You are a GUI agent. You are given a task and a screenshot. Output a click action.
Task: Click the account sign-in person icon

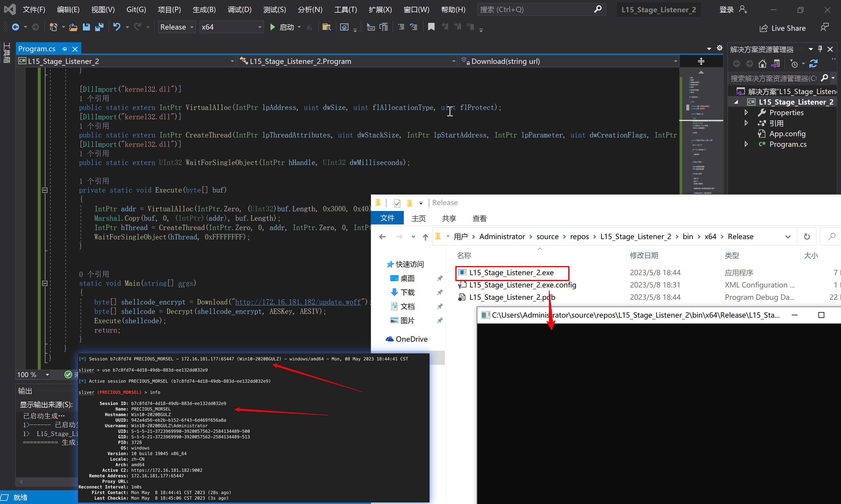743,9
